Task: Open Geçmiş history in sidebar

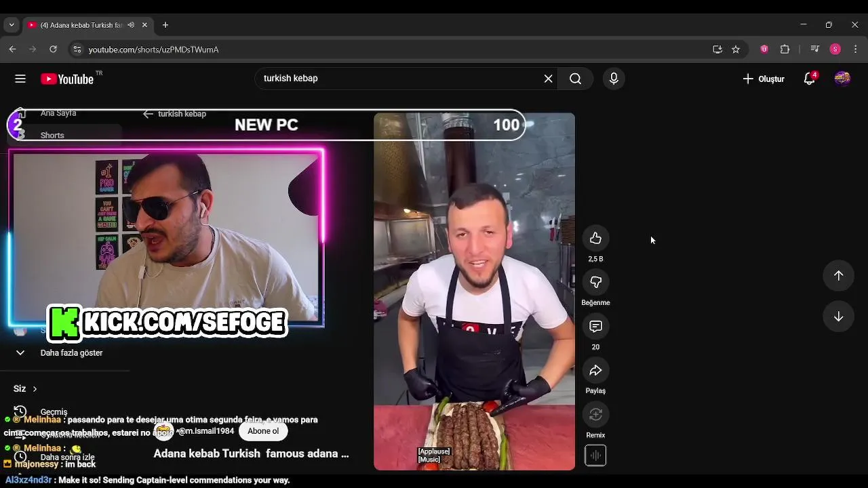Action: click(54, 412)
